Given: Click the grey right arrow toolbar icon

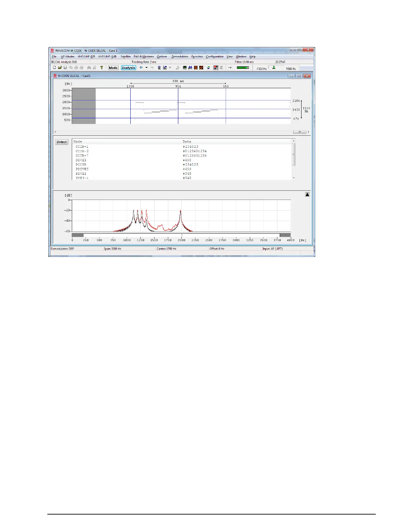Looking at the screenshot, I should coord(152,68).
